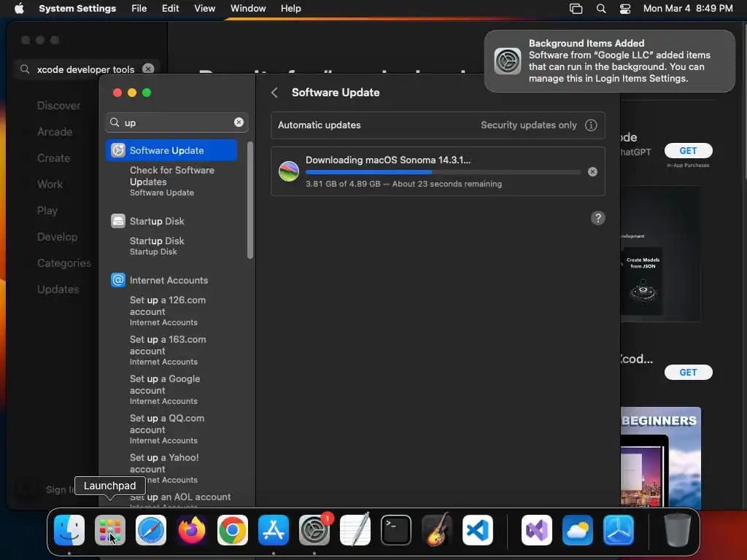Viewport: 747px width, 560px height.
Task: Open the Help menu
Action: tap(290, 9)
